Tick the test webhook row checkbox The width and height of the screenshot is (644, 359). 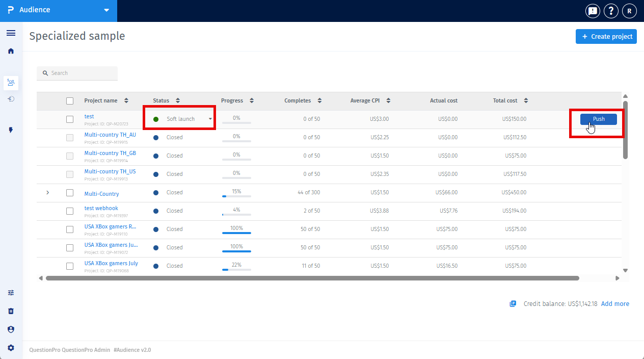click(70, 211)
